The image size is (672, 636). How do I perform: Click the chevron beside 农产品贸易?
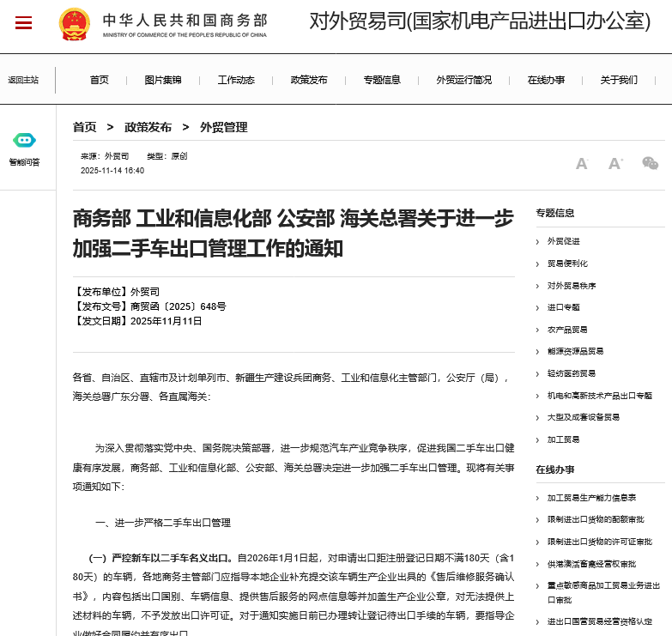point(537,330)
